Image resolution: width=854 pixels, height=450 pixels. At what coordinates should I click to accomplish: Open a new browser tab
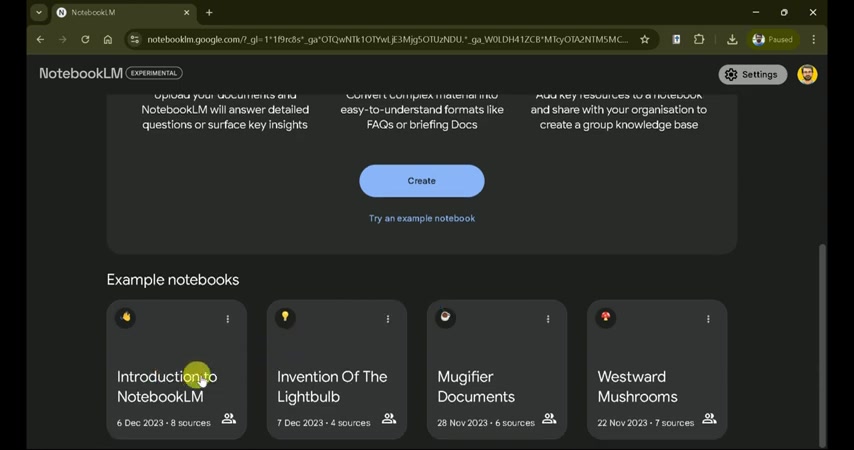click(209, 12)
